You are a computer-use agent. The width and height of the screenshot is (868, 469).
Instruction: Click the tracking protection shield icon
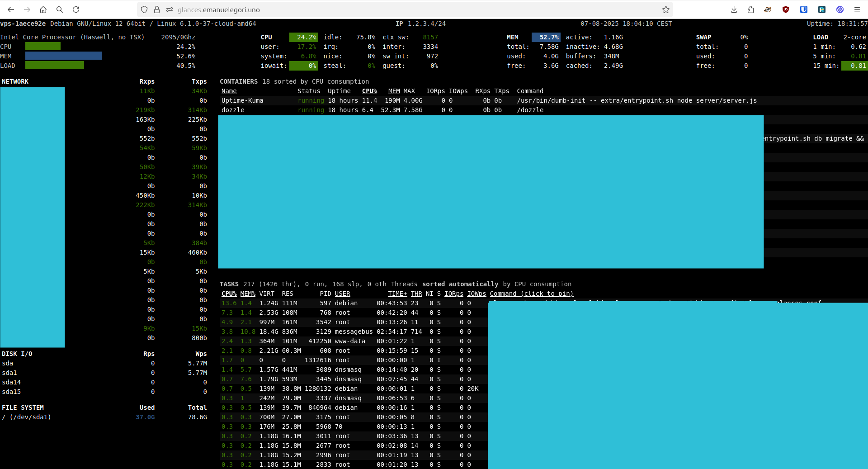click(x=144, y=9)
